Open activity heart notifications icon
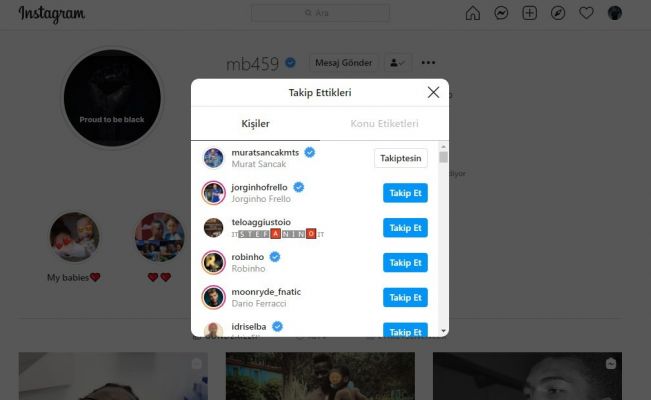The width and height of the screenshot is (651, 400). point(586,13)
